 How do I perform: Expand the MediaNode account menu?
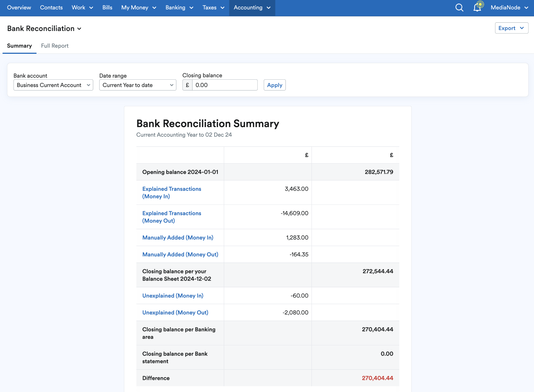509,8
